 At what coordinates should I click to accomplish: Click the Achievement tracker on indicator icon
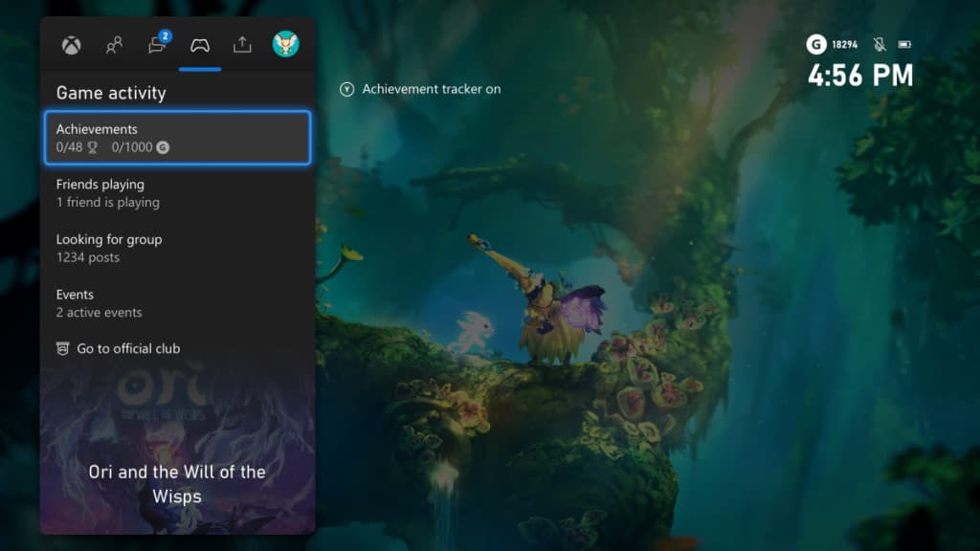346,89
